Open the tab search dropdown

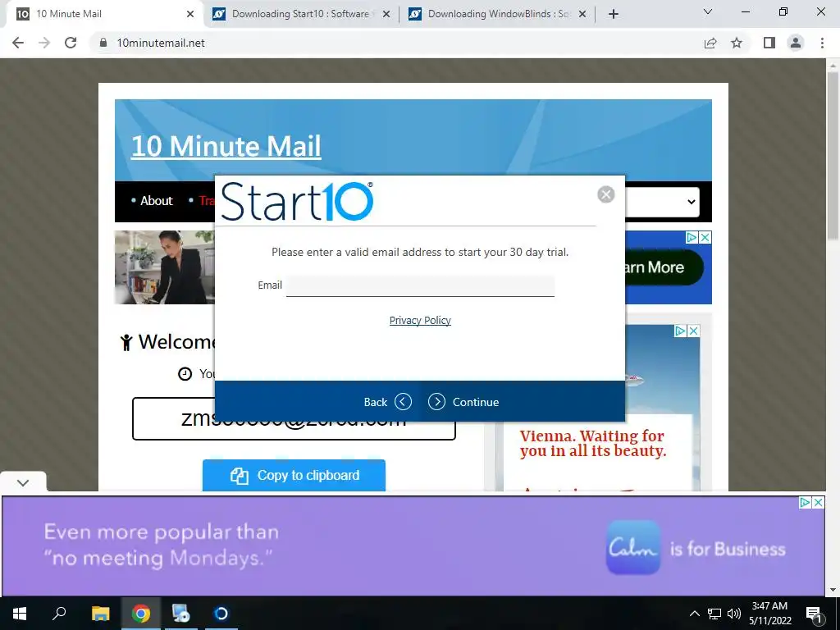tap(708, 11)
